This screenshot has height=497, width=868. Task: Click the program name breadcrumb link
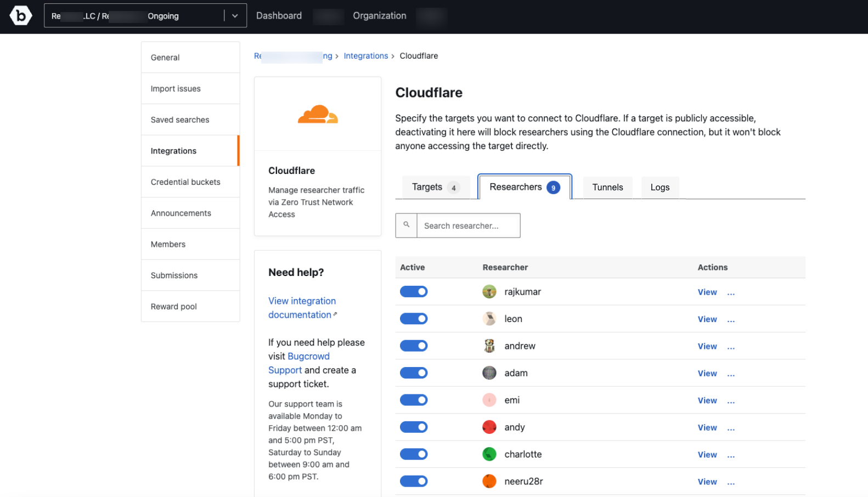pos(293,56)
